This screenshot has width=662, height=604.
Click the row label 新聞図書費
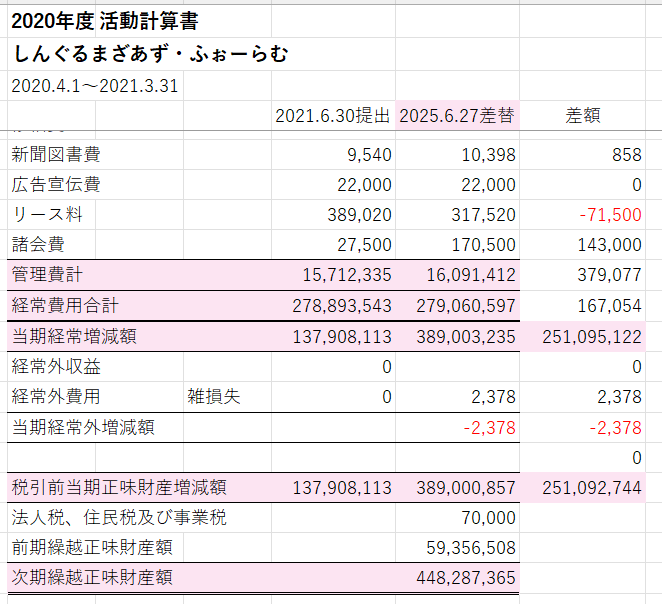[x=56, y=154]
